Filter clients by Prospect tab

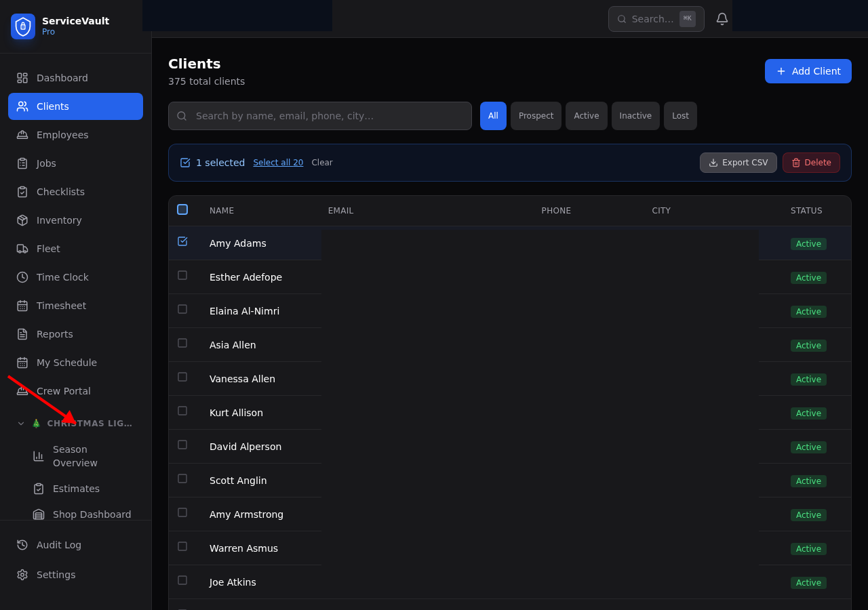(536, 116)
